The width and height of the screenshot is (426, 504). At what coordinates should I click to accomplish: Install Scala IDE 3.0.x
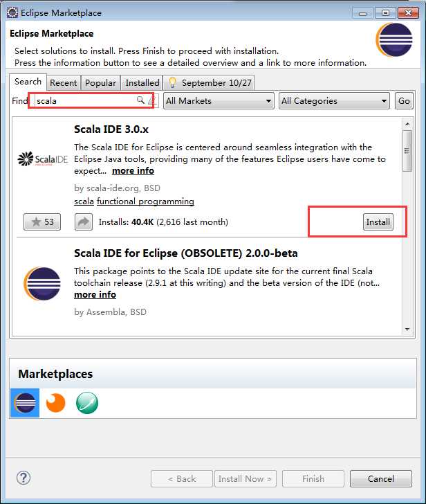(378, 222)
